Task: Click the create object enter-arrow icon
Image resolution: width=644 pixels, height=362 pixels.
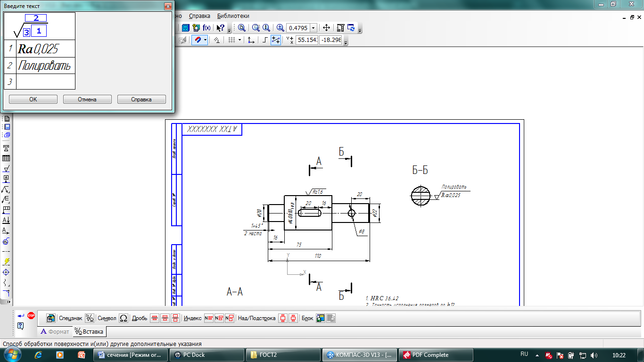Action: click(21, 315)
